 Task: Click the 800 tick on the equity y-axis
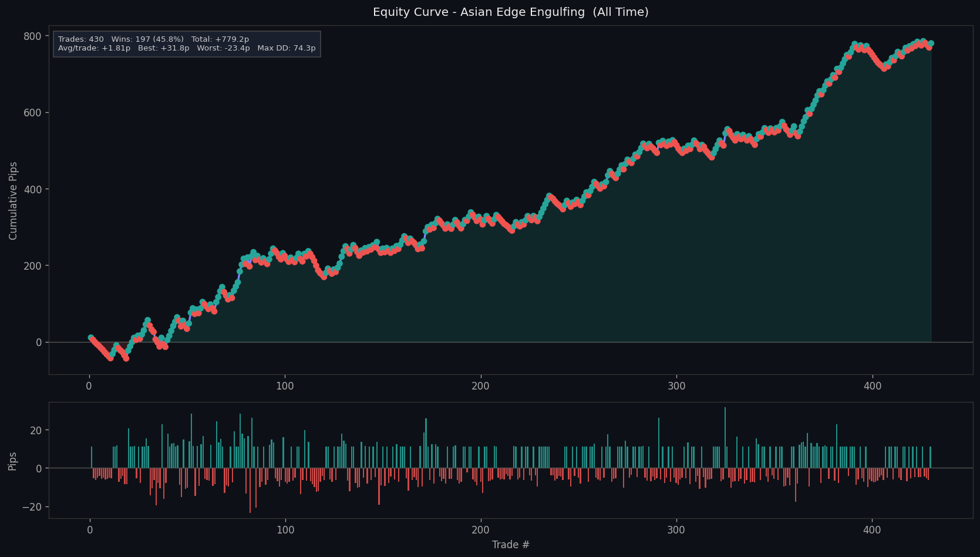point(32,36)
